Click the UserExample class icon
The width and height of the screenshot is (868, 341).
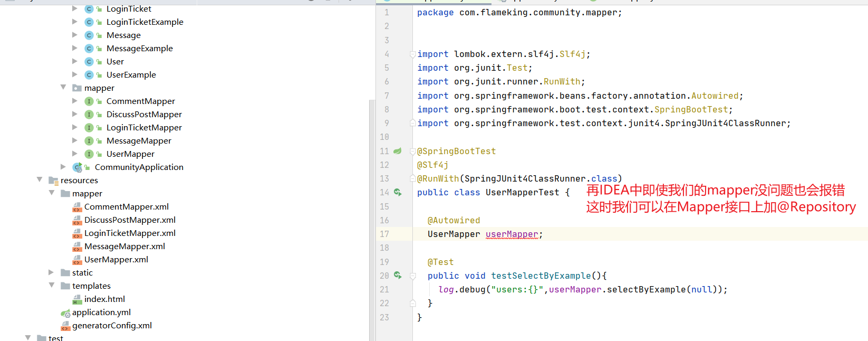89,75
